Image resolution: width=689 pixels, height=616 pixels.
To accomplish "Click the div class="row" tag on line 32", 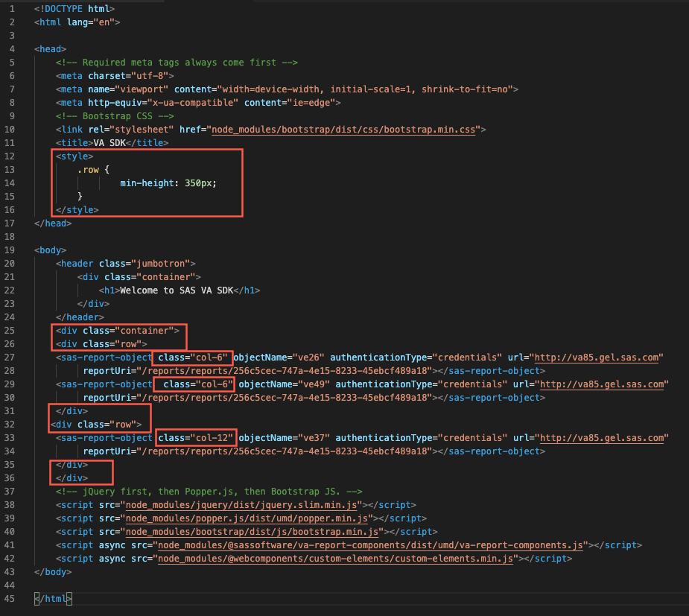I will pos(97,424).
